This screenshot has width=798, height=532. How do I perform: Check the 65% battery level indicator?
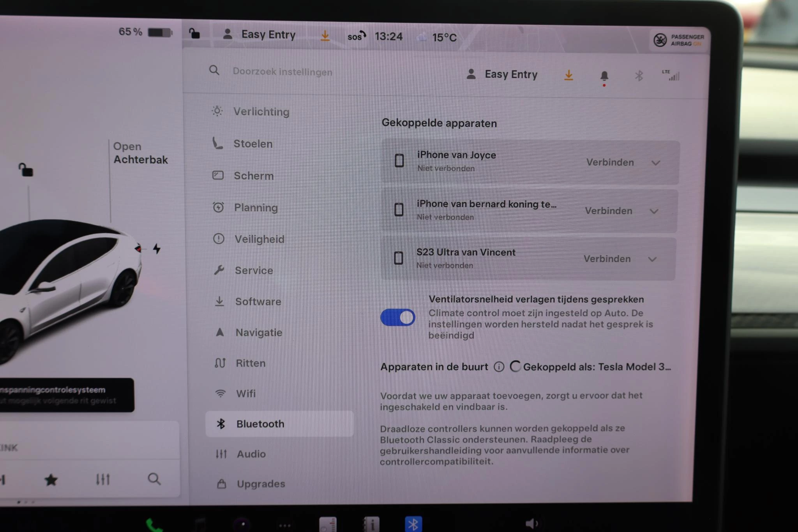pyautogui.click(x=143, y=32)
